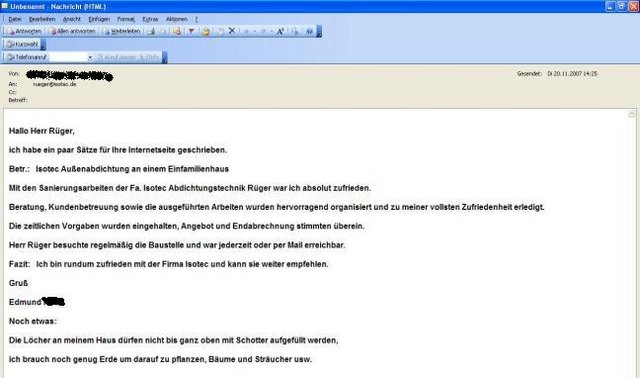Click Weiterleiten to forward the message
640x378 pixels.
[x=121, y=31]
